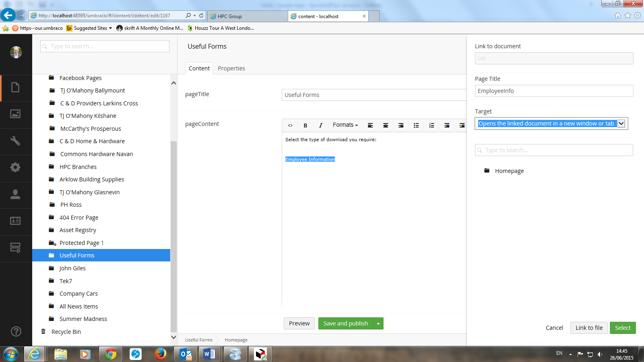Open the Help question mark icon

[16, 331]
